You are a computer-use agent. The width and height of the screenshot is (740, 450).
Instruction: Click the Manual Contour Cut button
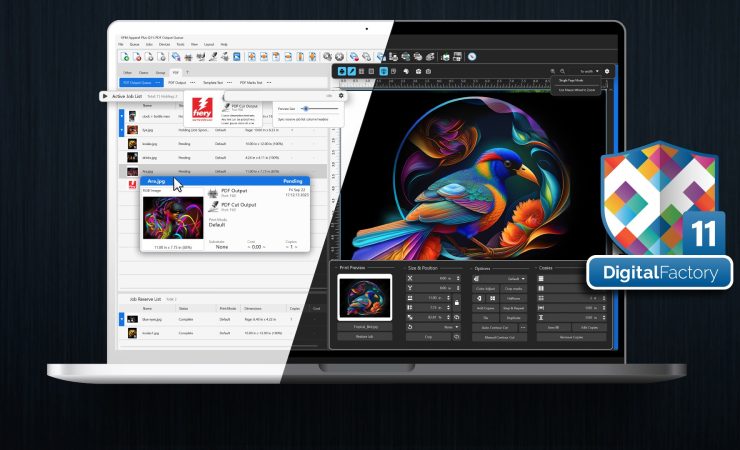[x=499, y=337]
